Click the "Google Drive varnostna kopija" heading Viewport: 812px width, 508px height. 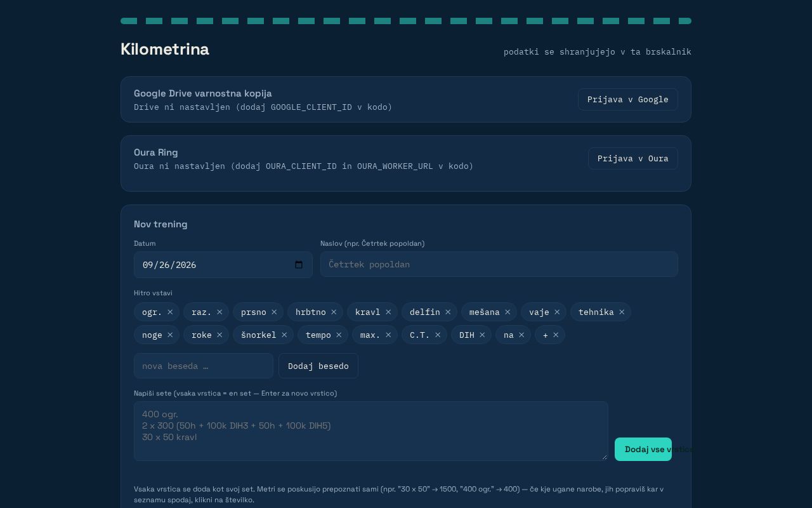(x=203, y=93)
